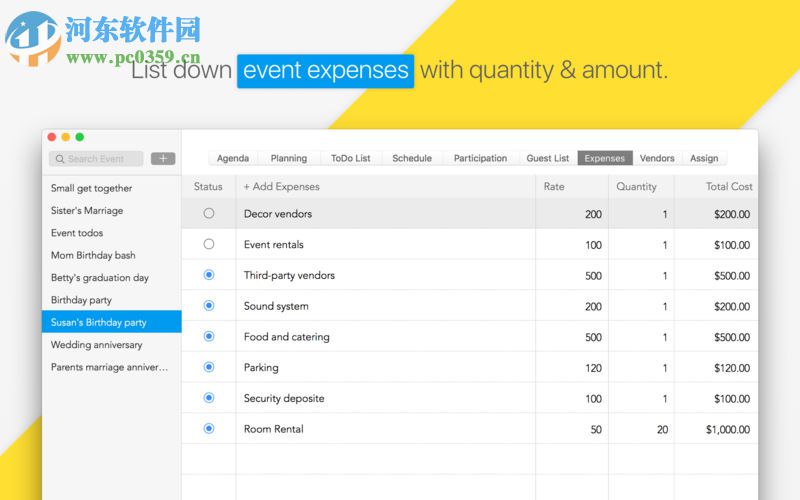Select Sister's Marriage event
Viewport: 800px width, 500px height.
click(x=112, y=211)
